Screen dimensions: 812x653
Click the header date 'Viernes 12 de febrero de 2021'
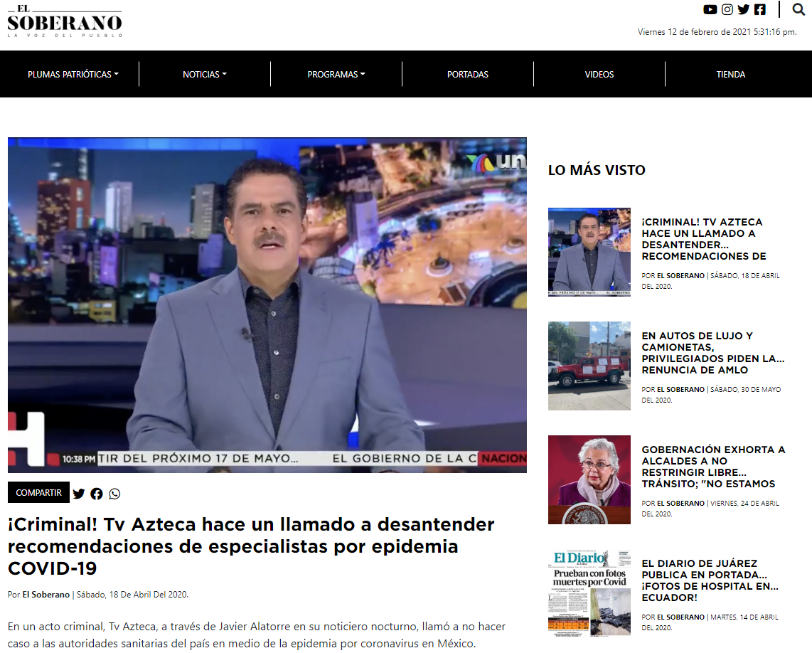[695, 32]
